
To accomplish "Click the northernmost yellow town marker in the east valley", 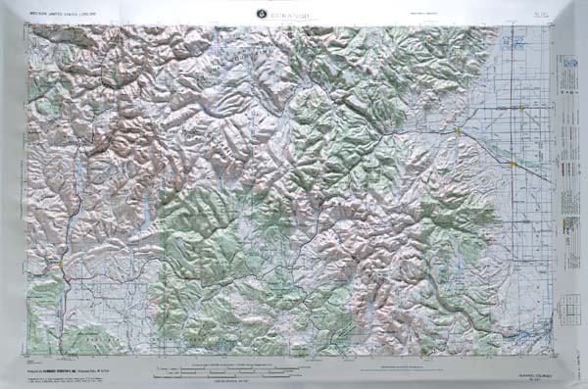I will coord(521,107).
